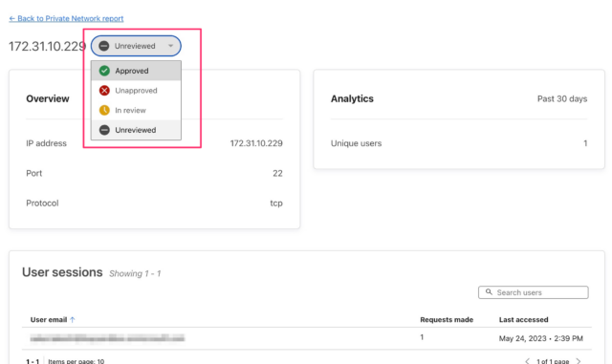This screenshot has width=612, height=364.
Task: Click Port value 22
Action: tap(277, 173)
